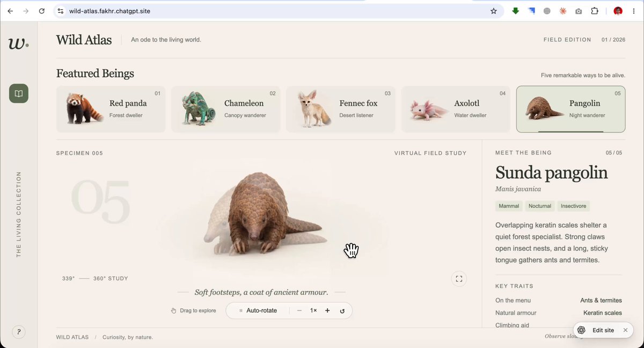The image size is (644, 348).
Task: Click the Edit site button
Action: pos(597,330)
